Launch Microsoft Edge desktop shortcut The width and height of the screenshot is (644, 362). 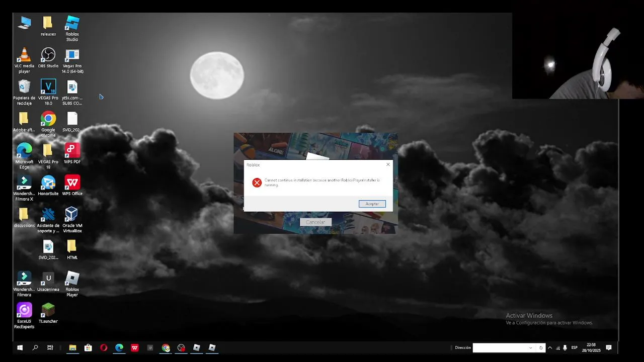point(24,156)
